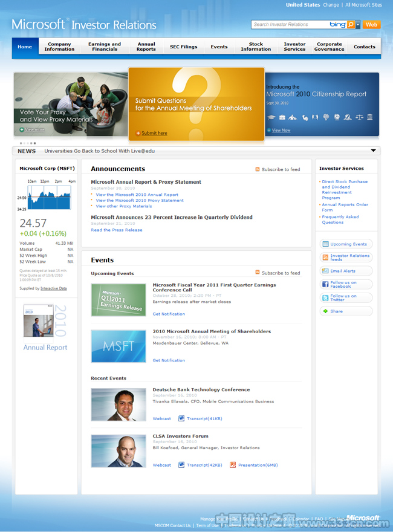
Task: Click the Annual Report text link
Action: coord(45,348)
